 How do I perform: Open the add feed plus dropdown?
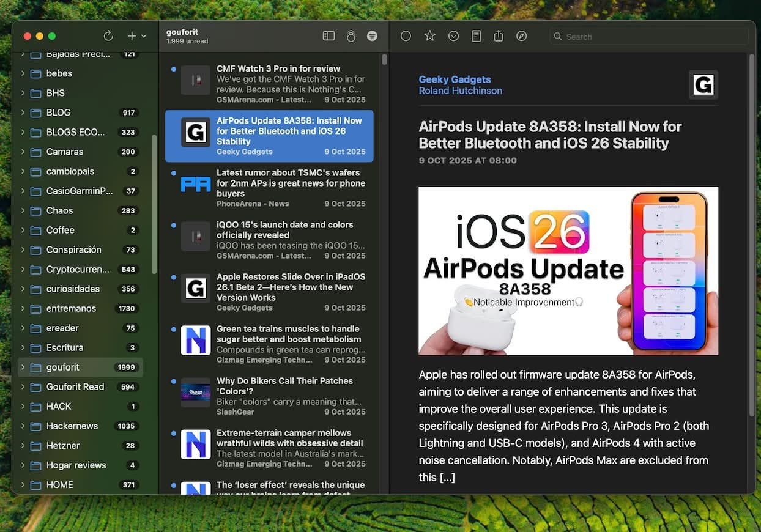136,36
